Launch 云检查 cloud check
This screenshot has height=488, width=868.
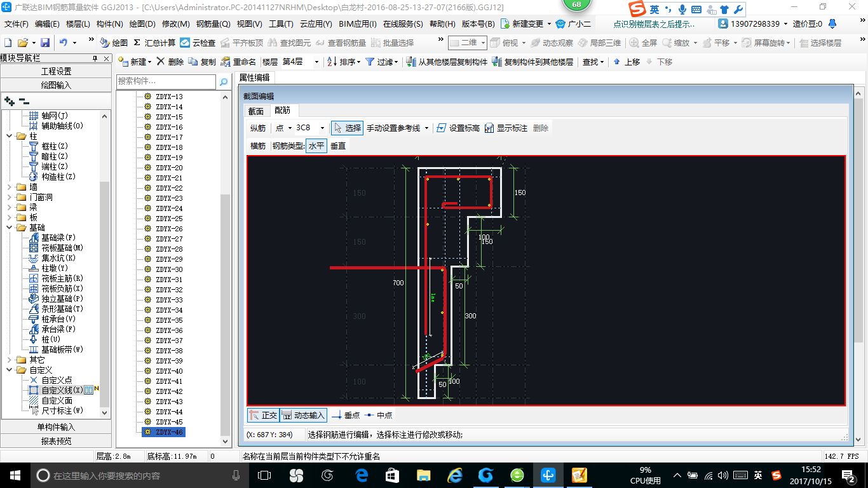pos(198,43)
